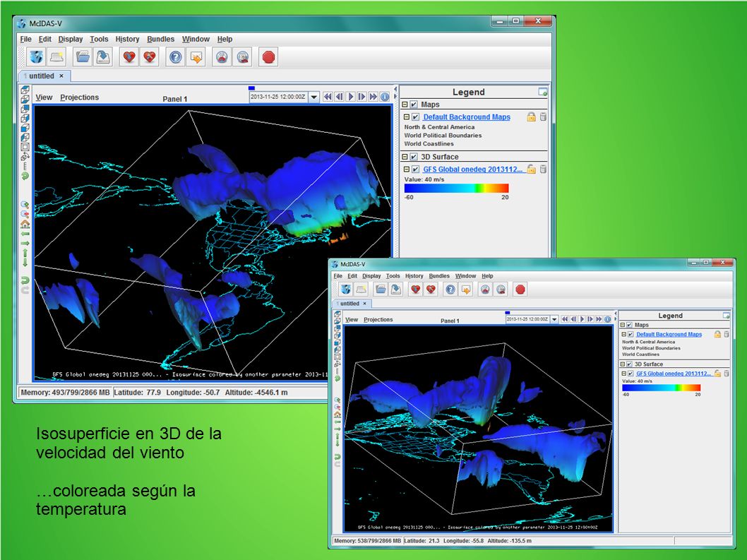This screenshot has width=747, height=560.
Task: Collapse the 3D Surface legend section
Action: (405, 157)
